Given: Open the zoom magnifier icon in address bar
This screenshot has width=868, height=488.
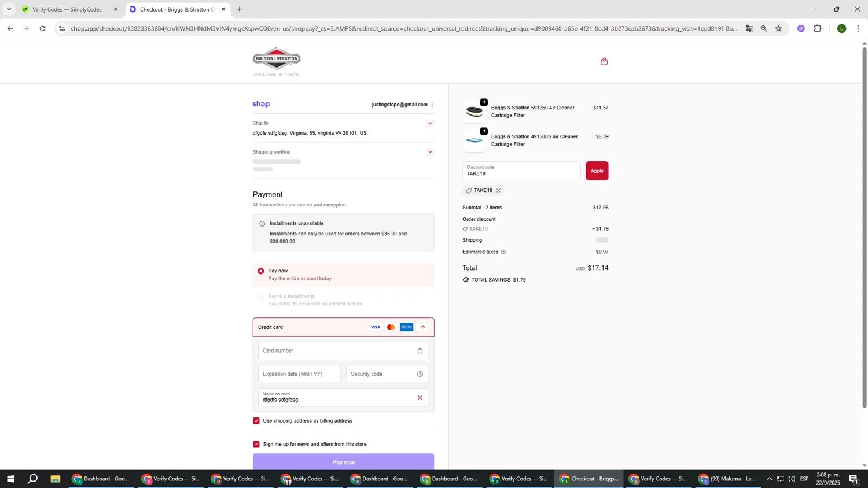Looking at the screenshot, I should click(764, 28).
